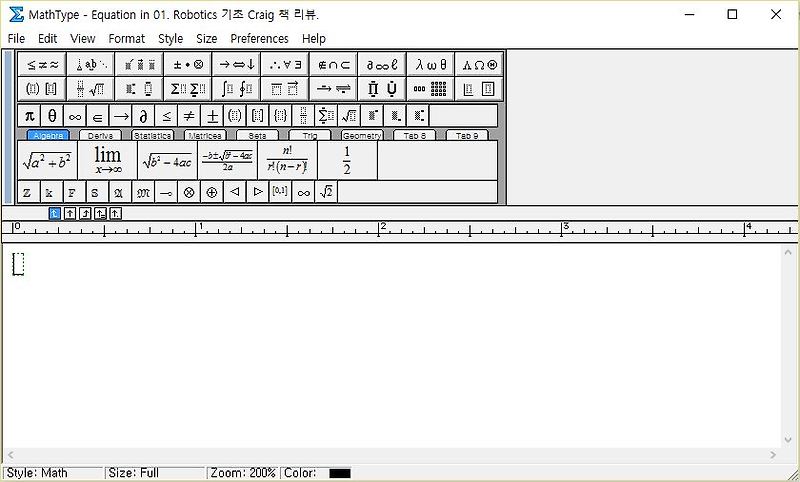
Task: Open the Style menu
Action: (170, 39)
